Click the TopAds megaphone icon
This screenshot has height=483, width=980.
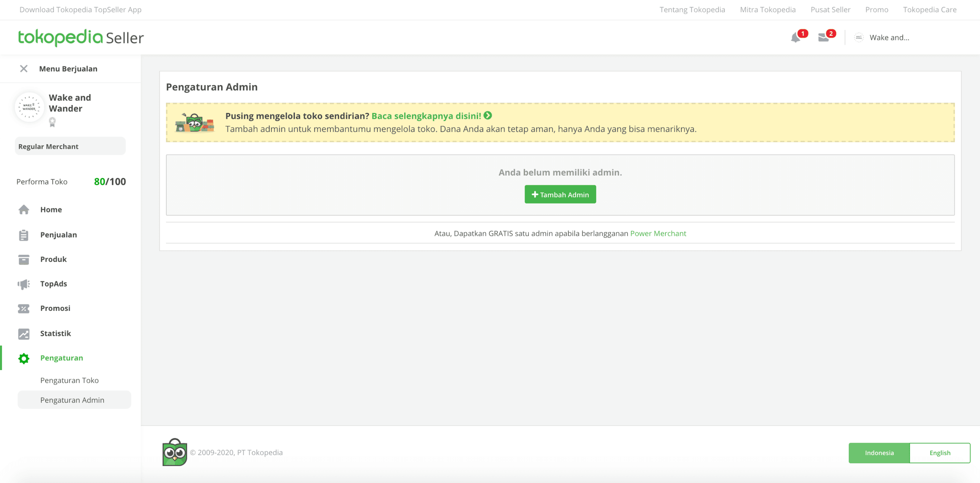(x=23, y=284)
